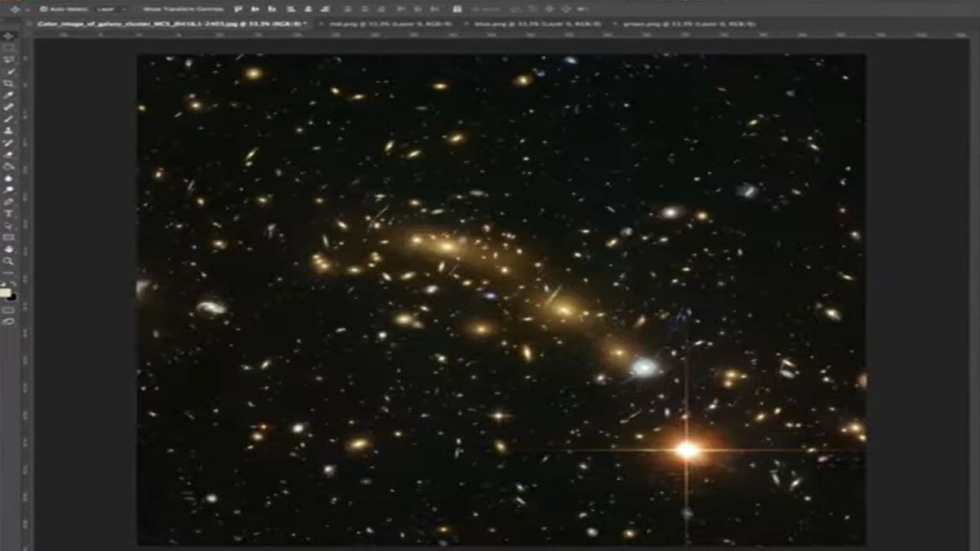Select the Eyedropper tool
The image size is (980, 551).
[x=8, y=94]
